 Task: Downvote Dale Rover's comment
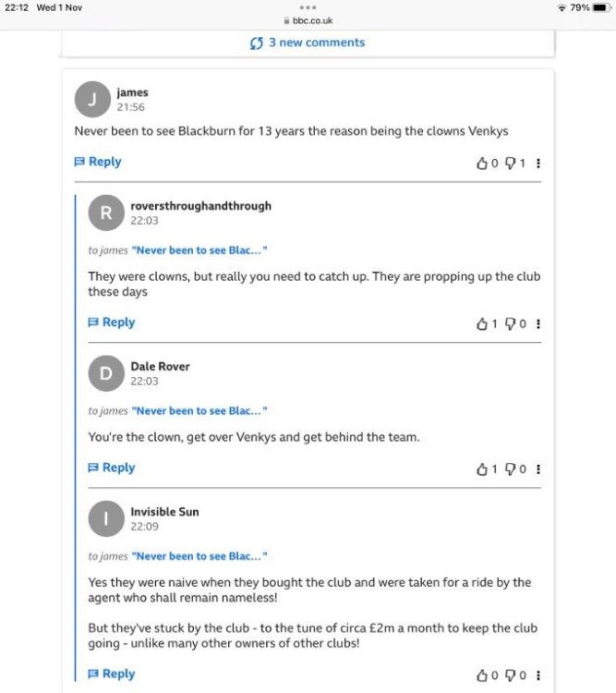(x=510, y=469)
